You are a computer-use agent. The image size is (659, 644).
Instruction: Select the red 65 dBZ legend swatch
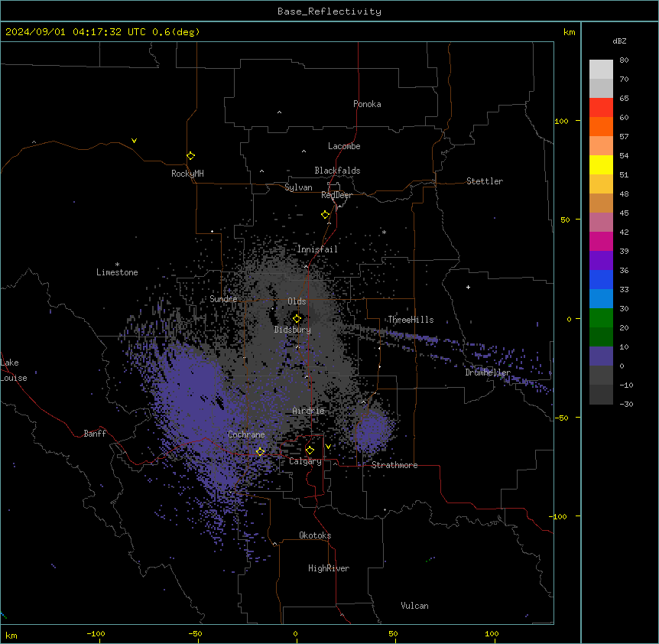click(x=601, y=107)
